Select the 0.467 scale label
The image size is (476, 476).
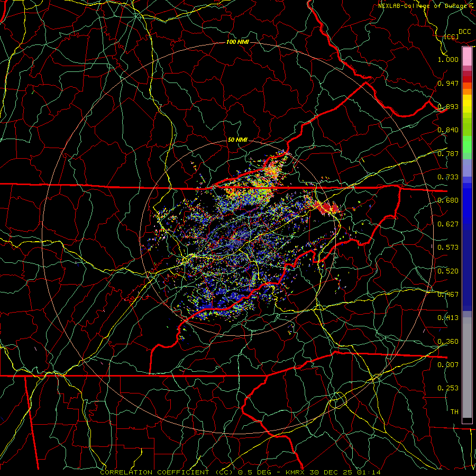pos(448,295)
